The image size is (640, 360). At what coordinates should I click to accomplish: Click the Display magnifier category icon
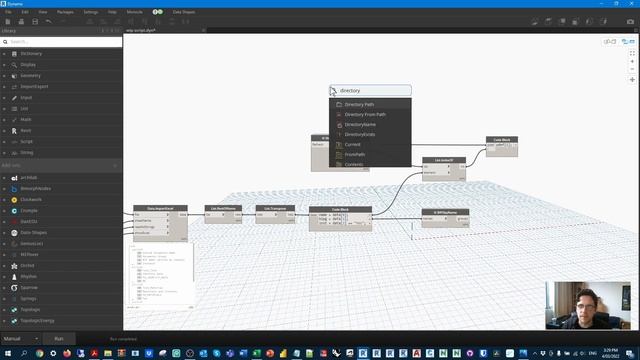14,64
